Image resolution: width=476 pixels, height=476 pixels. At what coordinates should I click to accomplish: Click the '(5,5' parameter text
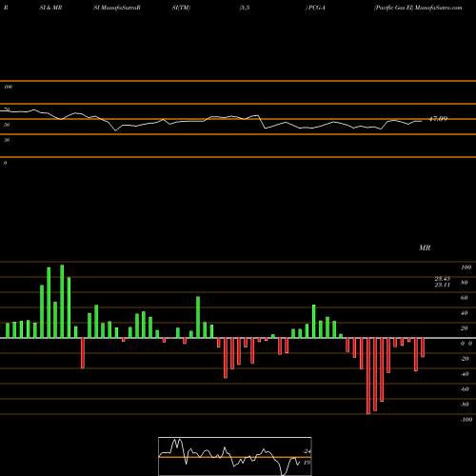coord(245,8)
